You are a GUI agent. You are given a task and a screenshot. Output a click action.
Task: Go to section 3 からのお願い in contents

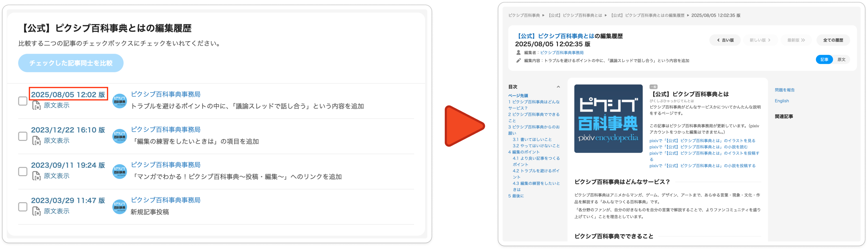pyautogui.click(x=534, y=130)
